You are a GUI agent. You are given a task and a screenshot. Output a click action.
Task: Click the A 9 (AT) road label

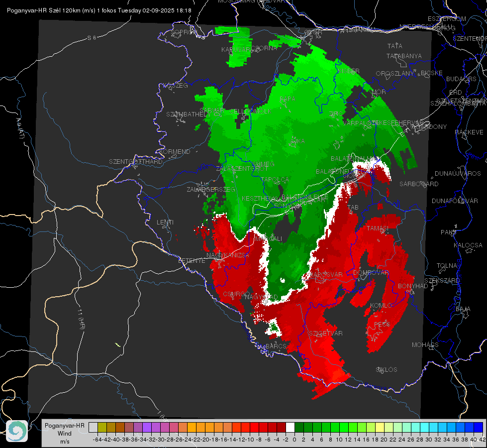point(20,128)
